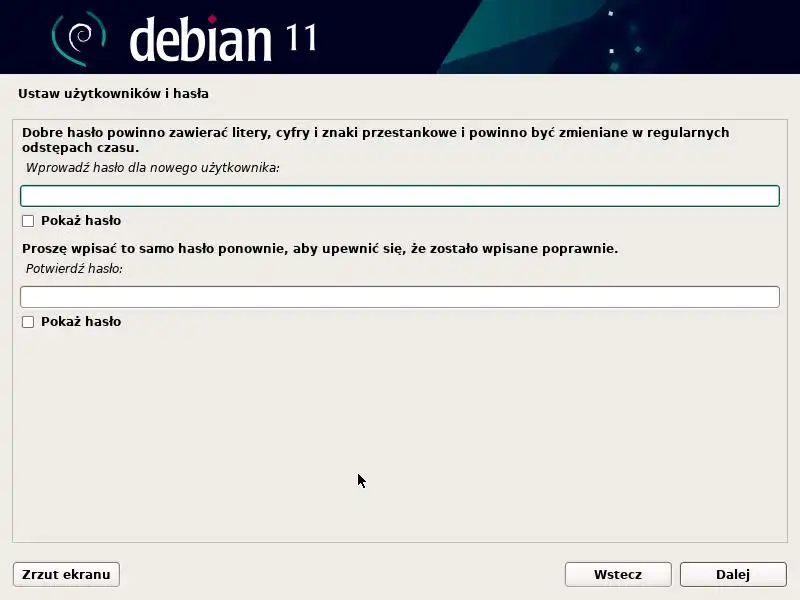Click the red dot above debian wordmark
The width and height of the screenshot is (800, 600).
click(x=212, y=19)
